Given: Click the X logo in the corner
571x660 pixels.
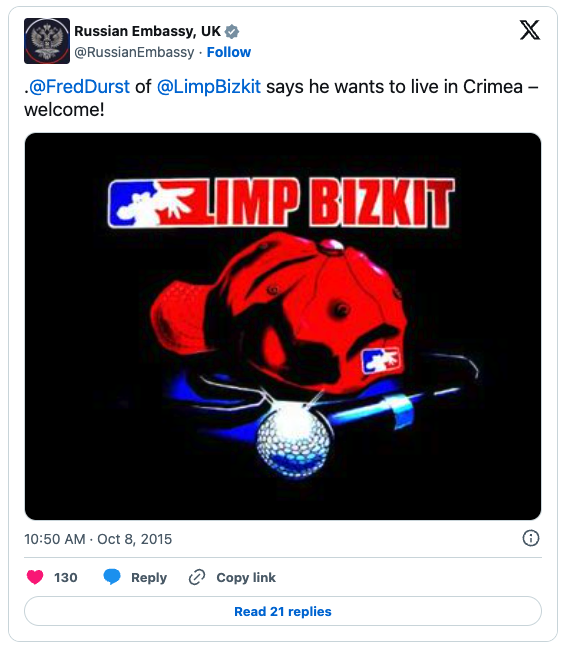Looking at the screenshot, I should point(529,30).
